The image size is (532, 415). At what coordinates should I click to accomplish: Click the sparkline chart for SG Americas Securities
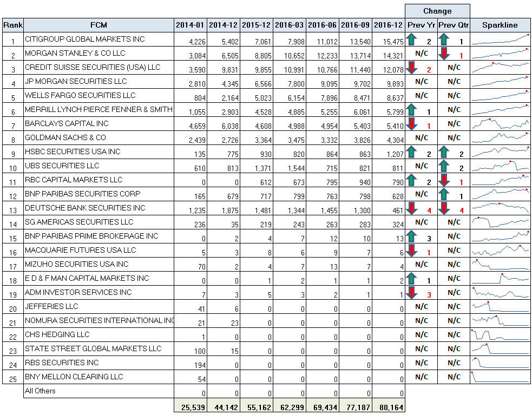coord(501,222)
